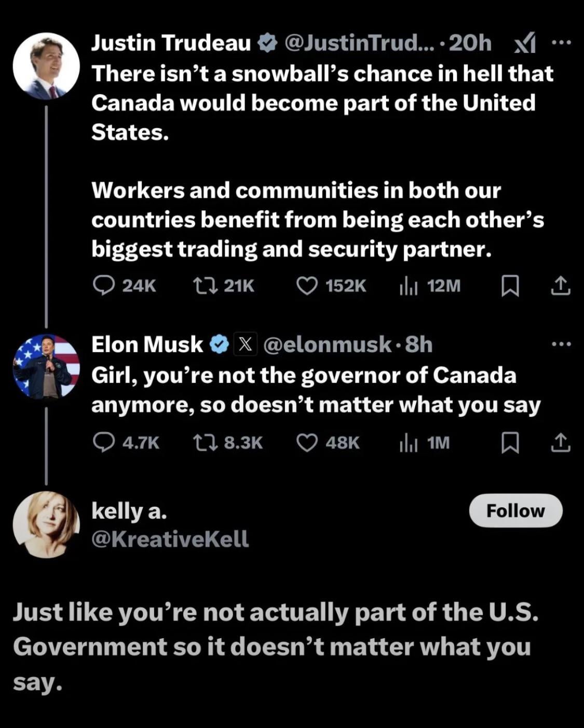This screenshot has width=584, height=728.
Task: Reply to Justin Trudeau's tweet
Action: point(104,286)
